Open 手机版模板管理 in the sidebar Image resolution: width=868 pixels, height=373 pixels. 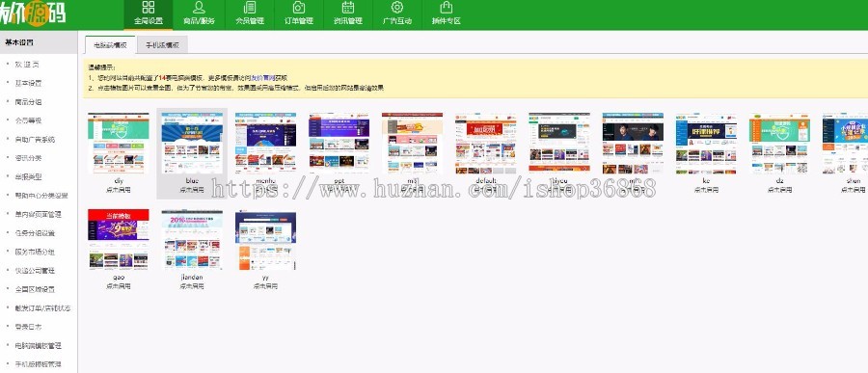39,364
